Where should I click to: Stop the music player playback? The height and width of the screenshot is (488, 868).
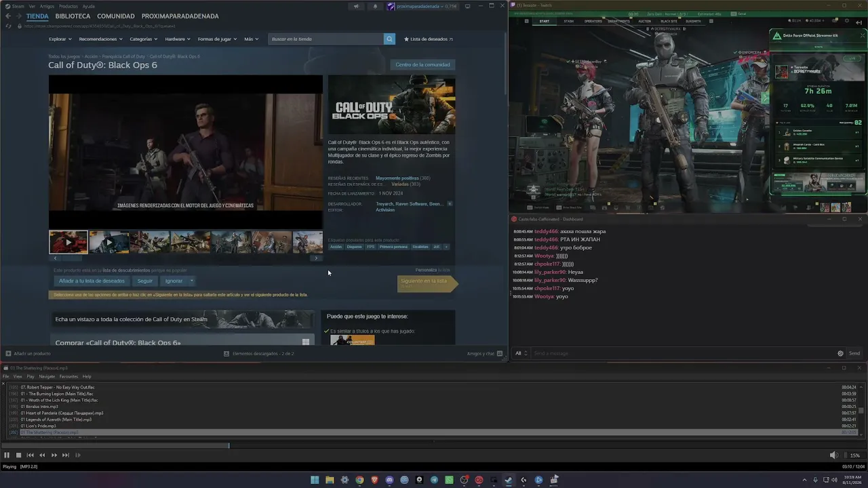pos(19,455)
